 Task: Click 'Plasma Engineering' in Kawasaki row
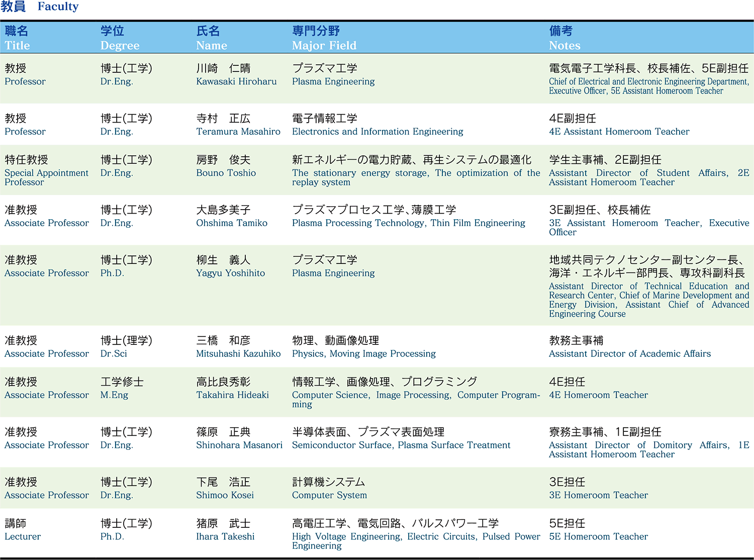[x=333, y=81]
